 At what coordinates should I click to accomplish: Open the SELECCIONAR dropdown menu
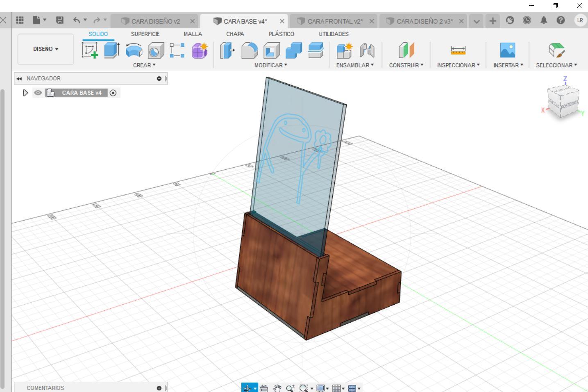(556, 65)
